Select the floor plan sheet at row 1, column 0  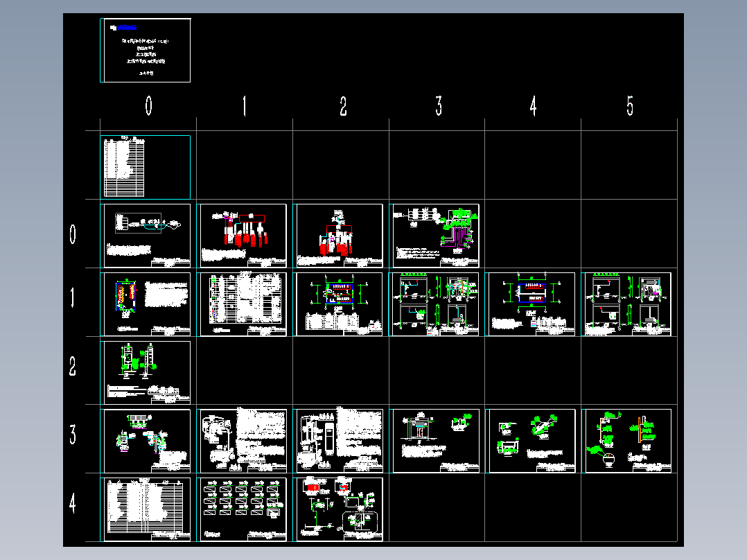point(146,304)
